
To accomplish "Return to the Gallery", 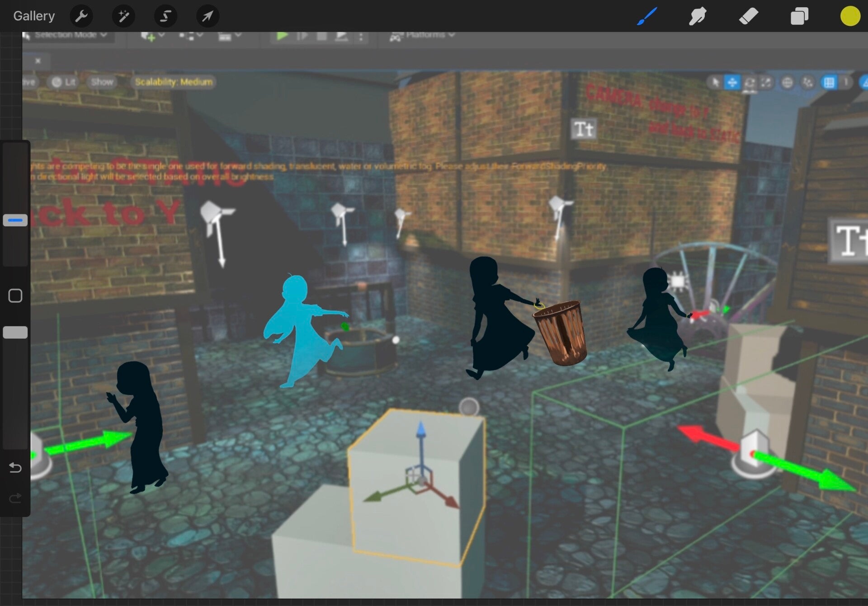I will click(x=34, y=16).
